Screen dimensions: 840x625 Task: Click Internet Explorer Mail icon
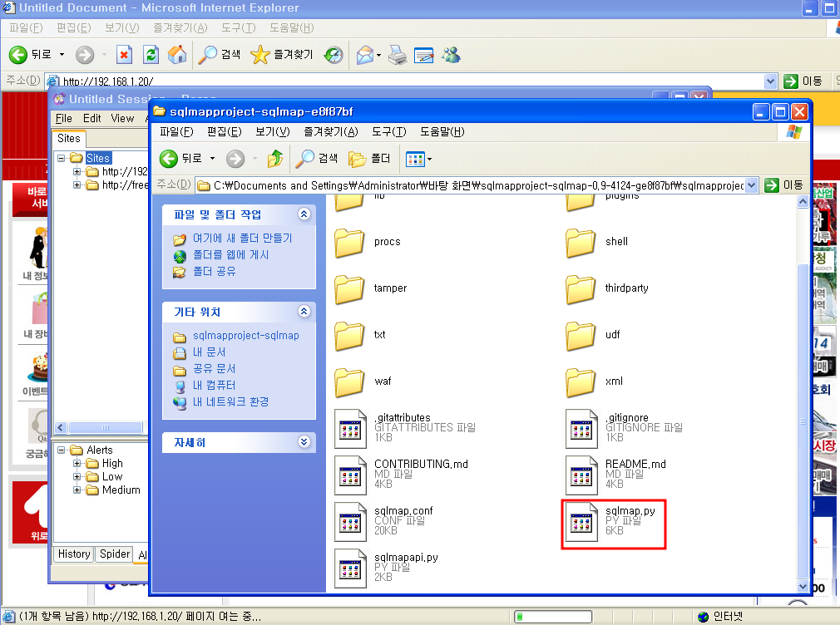pos(365,55)
